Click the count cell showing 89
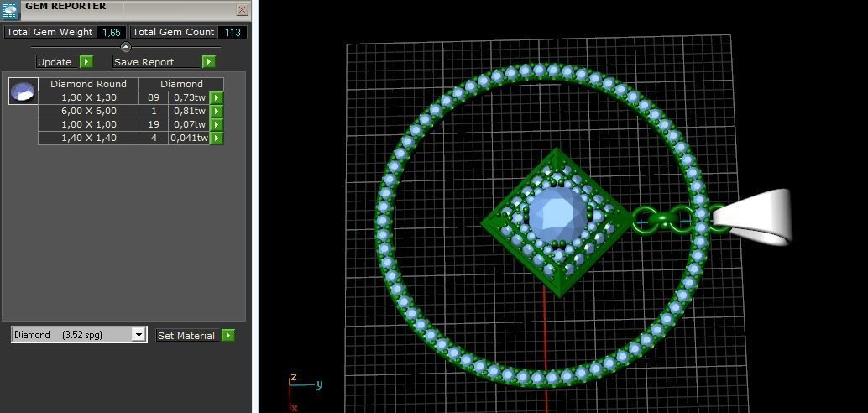This screenshot has height=413, width=868. (154, 98)
